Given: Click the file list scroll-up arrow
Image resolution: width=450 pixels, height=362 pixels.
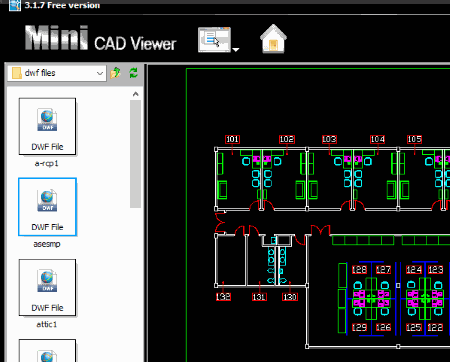Looking at the screenshot, I should (135, 94).
